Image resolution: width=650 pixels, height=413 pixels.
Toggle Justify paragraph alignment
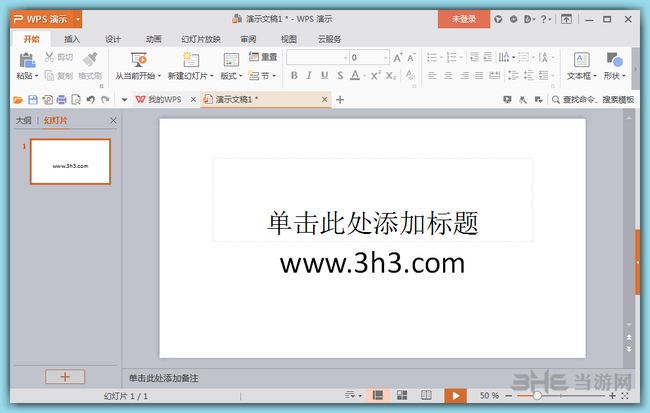coord(479,75)
